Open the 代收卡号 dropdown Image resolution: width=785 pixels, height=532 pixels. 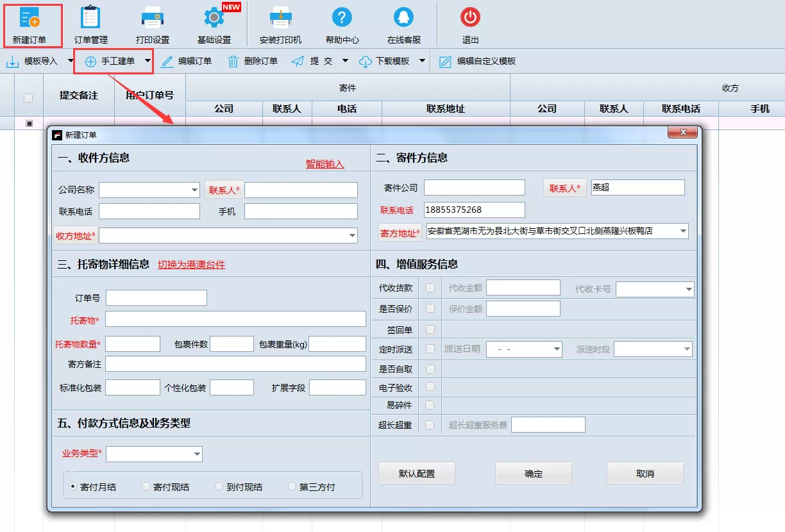point(689,290)
